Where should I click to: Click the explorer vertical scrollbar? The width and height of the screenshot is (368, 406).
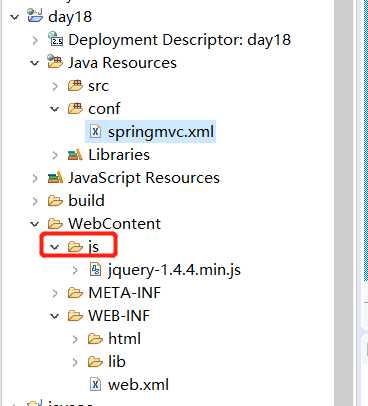tap(343, 203)
